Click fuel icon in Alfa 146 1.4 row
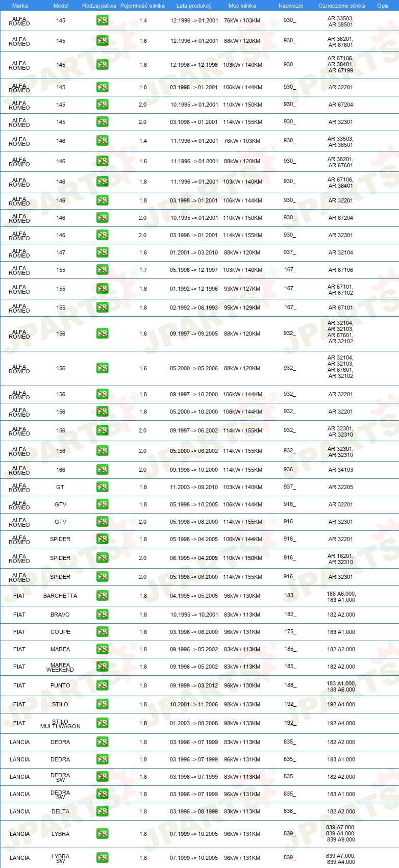The height and width of the screenshot is (868, 399). (x=103, y=141)
